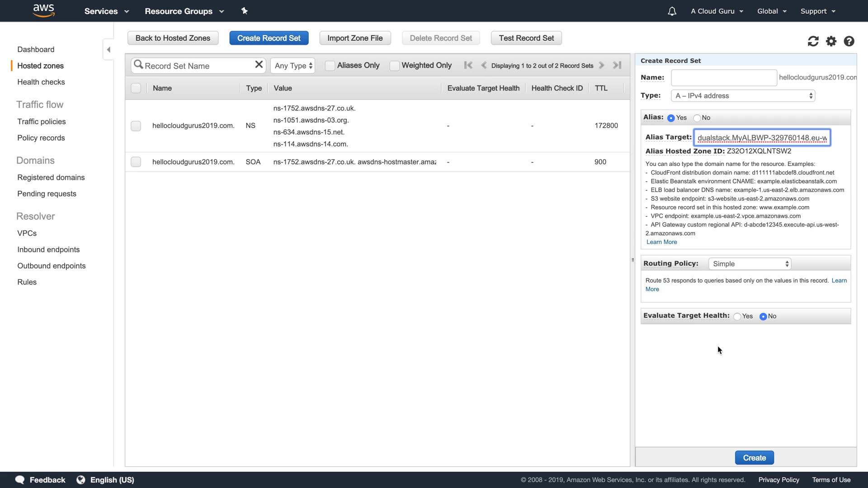Set Alias radio button to No
Viewport: 868px width, 488px height.
pyautogui.click(x=697, y=118)
